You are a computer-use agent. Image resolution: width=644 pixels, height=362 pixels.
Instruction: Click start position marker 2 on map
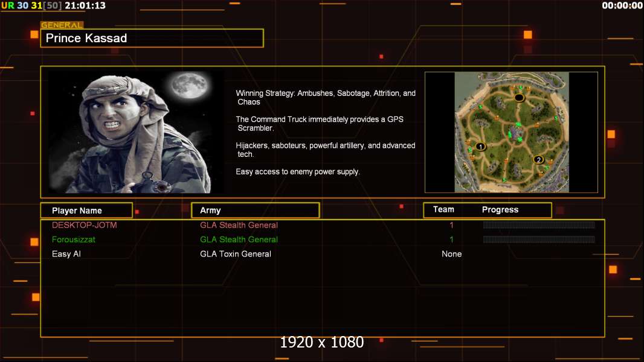(538, 159)
